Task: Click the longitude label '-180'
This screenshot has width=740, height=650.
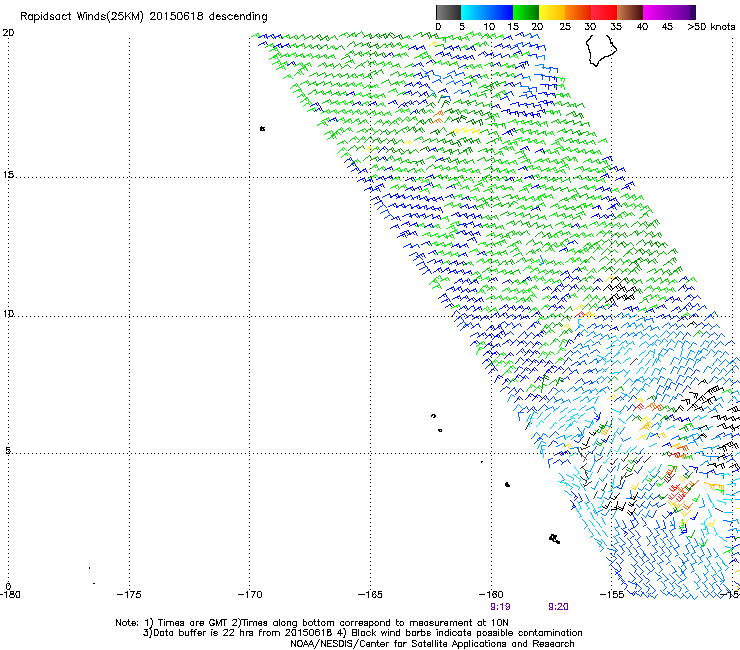Action: click(10, 594)
